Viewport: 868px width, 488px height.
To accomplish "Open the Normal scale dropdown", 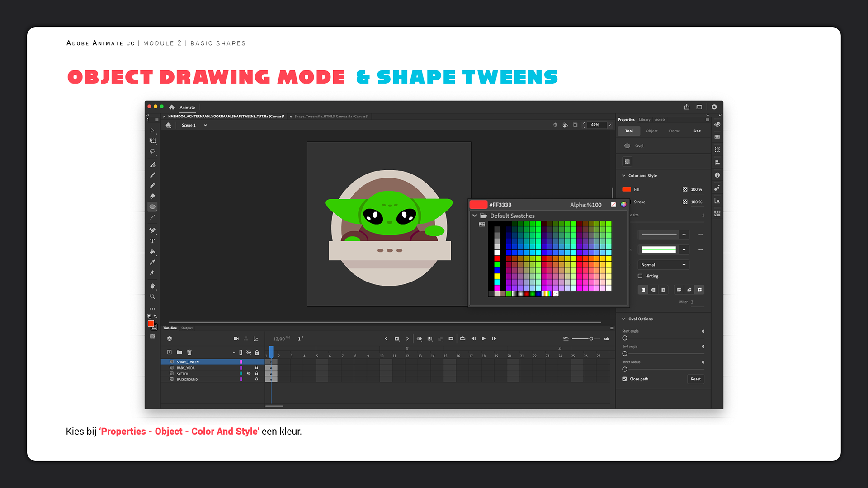I will 663,265.
